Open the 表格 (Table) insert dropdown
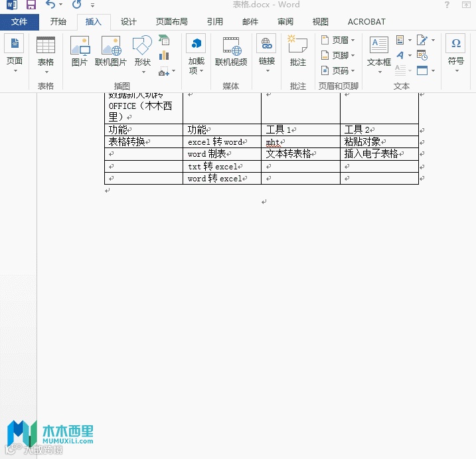476x459 pixels. pyautogui.click(x=46, y=54)
